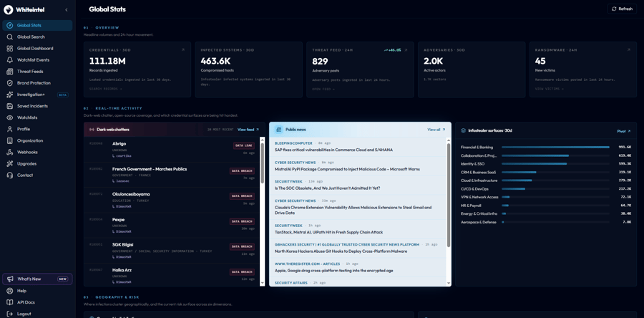This screenshot has height=318, width=644.
Task: Click the API Docs book icon
Action: 10,302
